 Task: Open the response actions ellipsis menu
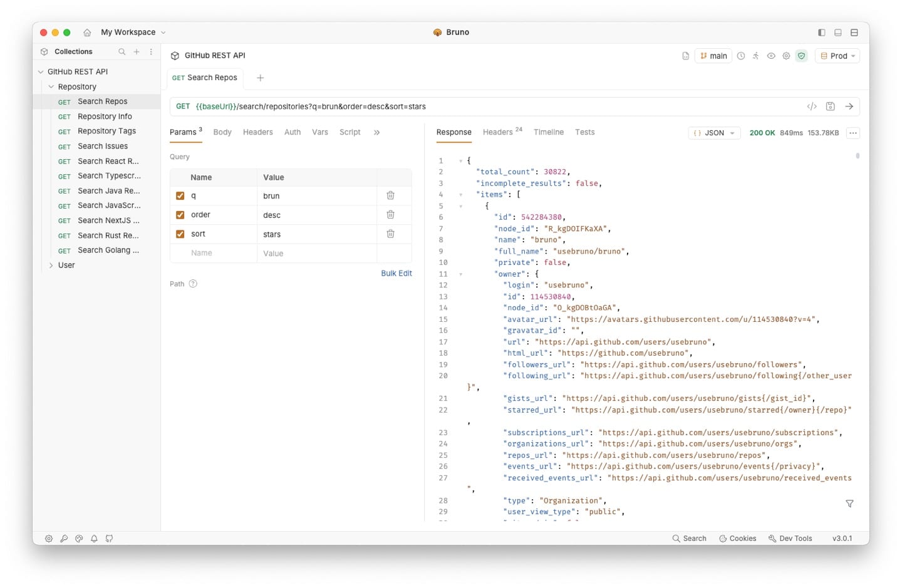[853, 133]
